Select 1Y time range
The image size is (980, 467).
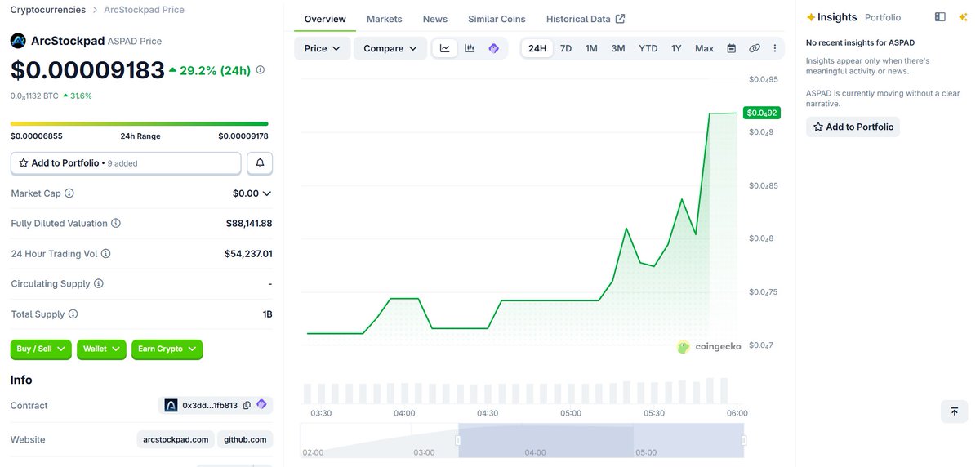(676, 48)
